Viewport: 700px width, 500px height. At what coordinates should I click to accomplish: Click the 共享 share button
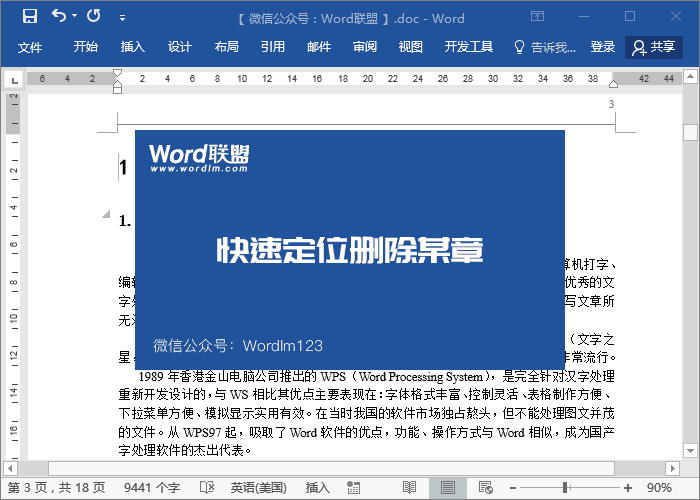(x=654, y=47)
